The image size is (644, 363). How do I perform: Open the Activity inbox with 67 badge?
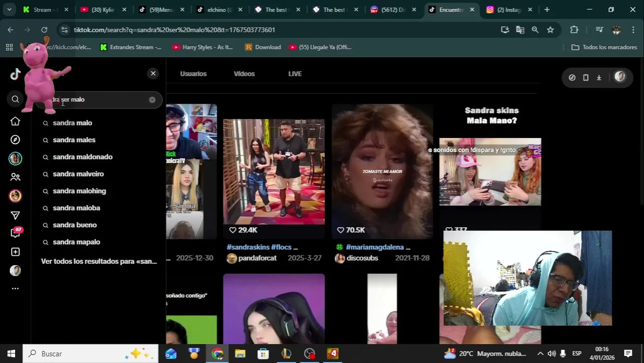click(16, 232)
